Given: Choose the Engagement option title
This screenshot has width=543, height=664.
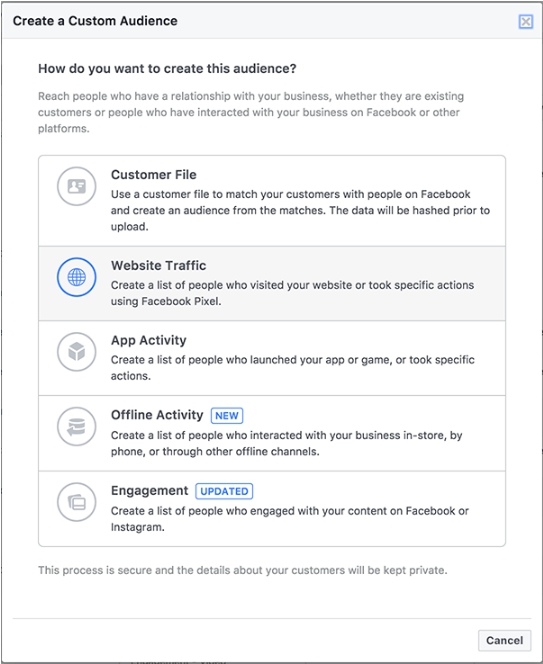Looking at the screenshot, I should pyautogui.click(x=150, y=490).
